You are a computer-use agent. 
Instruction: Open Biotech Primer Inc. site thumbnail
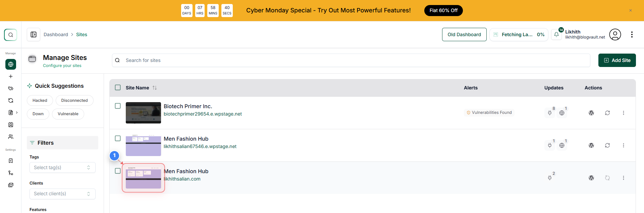pyautogui.click(x=143, y=113)
